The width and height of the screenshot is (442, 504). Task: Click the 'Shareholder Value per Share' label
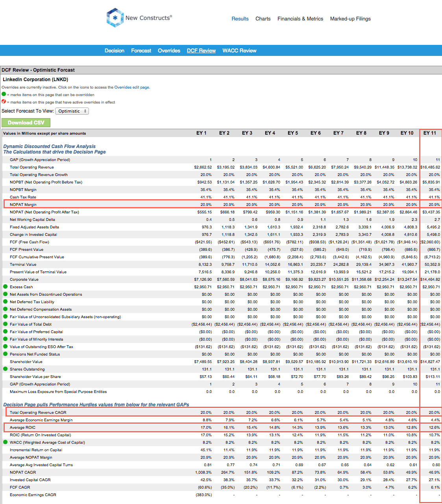pyautogui.click(x=35, y=377)
